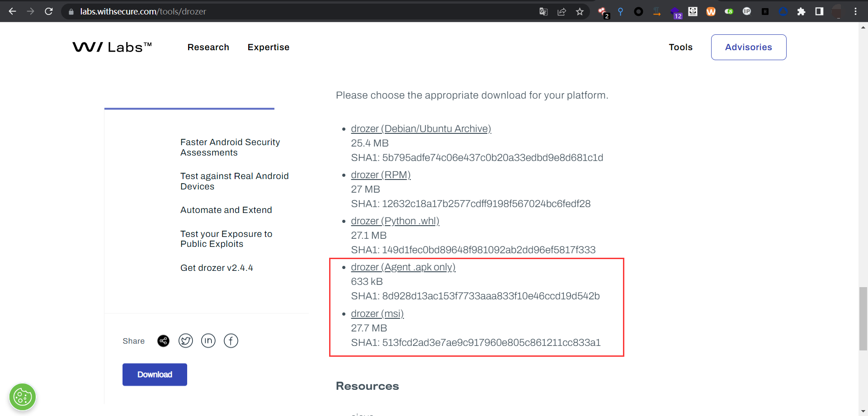868x416 pixels.
Task: View site security lock info
Action: pyautogui.click(x=71, y=12)
